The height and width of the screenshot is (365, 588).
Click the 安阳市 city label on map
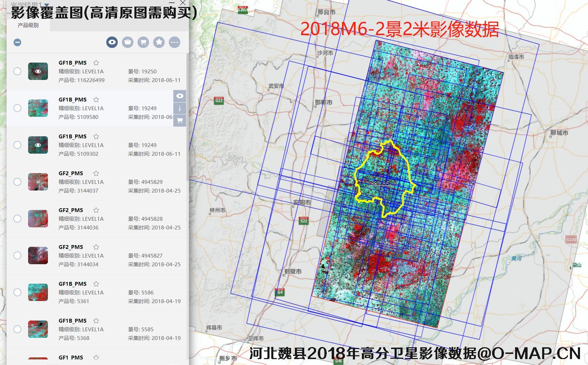pos(302,202)
